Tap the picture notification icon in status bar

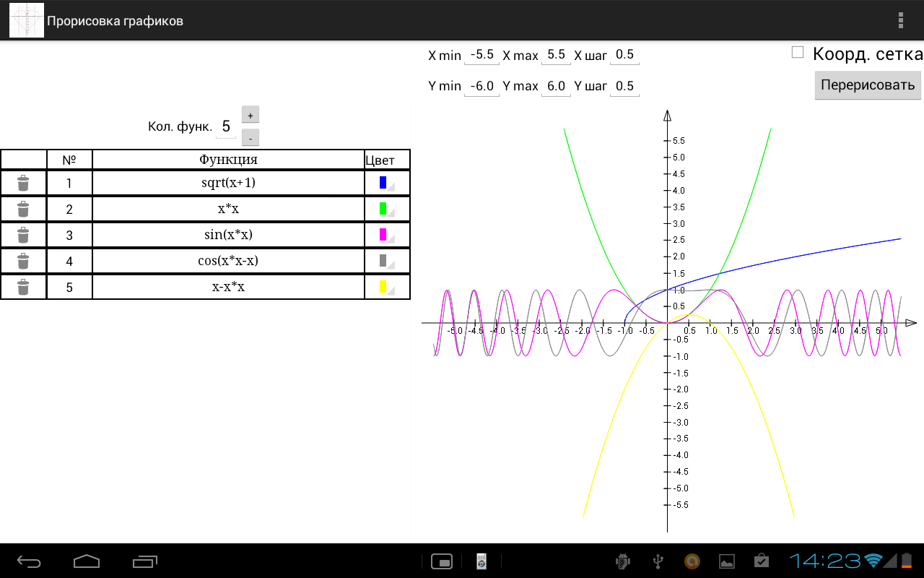pyautogui.click(x=727, y=561)
